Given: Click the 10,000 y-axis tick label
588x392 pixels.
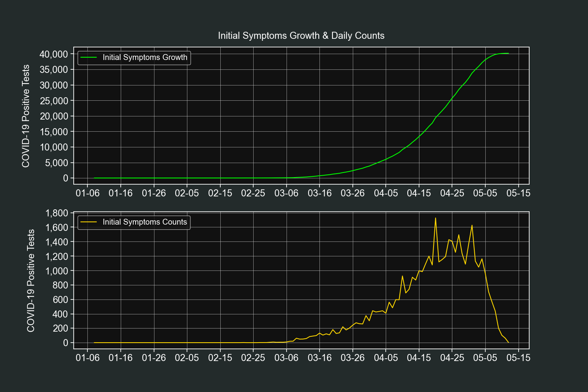Looking at the screenshot, I should click(x=54, y=147).
